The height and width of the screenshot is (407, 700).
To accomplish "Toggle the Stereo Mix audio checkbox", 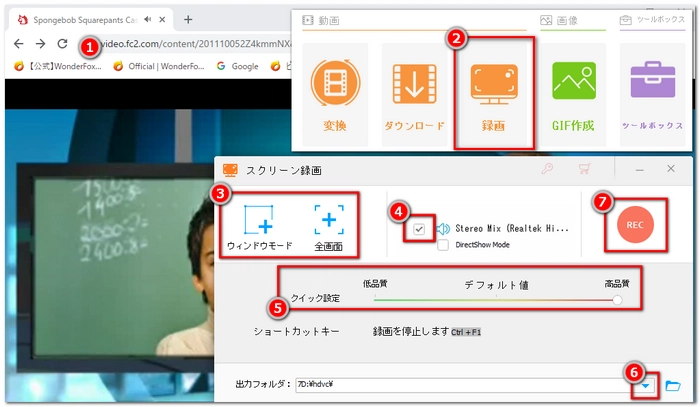I will (x=419, y=229).
